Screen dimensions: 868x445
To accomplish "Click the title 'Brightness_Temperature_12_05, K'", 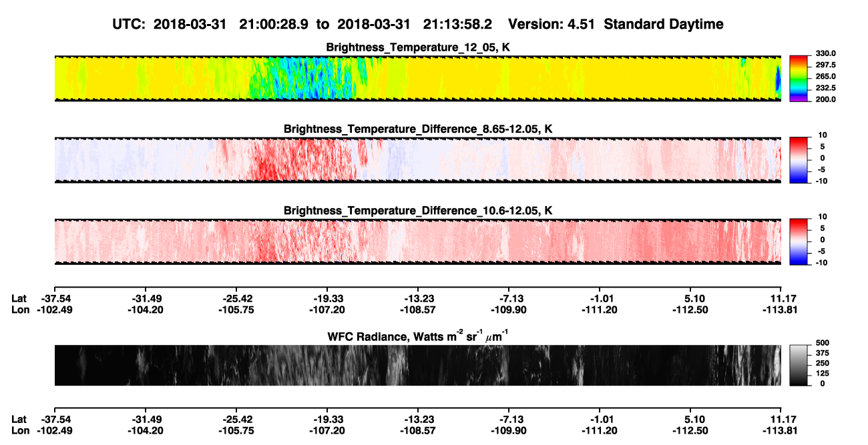I will 418,47.
